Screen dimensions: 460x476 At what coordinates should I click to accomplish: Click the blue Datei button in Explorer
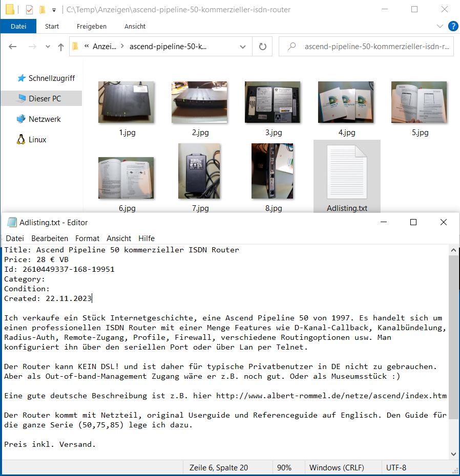coord(18,26)
